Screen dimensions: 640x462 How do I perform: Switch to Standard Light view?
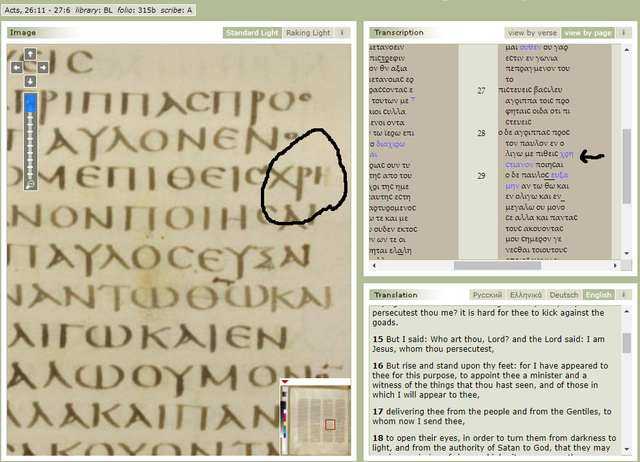click(252, 33)
